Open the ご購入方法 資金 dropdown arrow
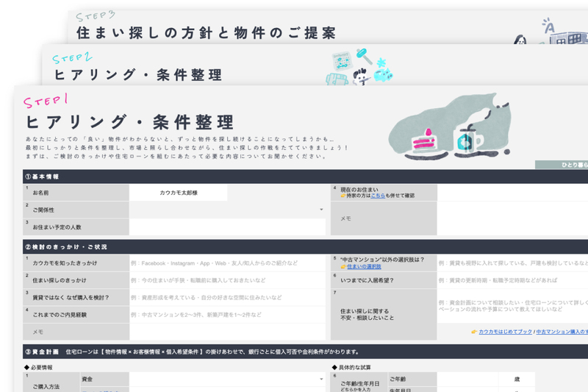588x392 pixels. 321,379
